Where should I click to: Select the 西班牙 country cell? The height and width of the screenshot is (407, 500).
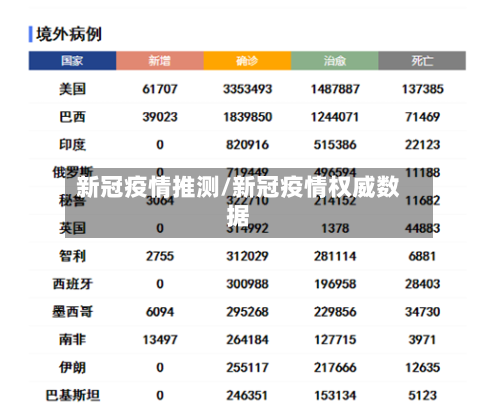click(x=72, y=284)
